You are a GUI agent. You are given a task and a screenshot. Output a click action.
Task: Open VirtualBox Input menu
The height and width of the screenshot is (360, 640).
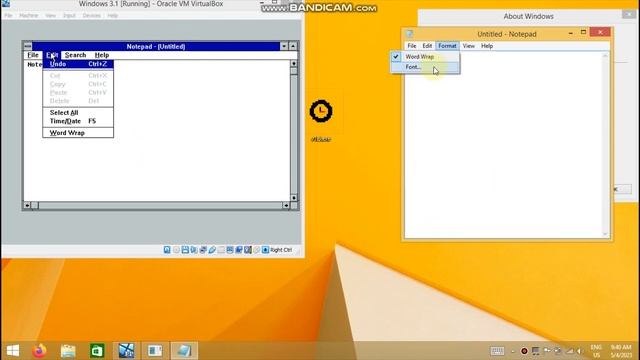tap(69, 16)
